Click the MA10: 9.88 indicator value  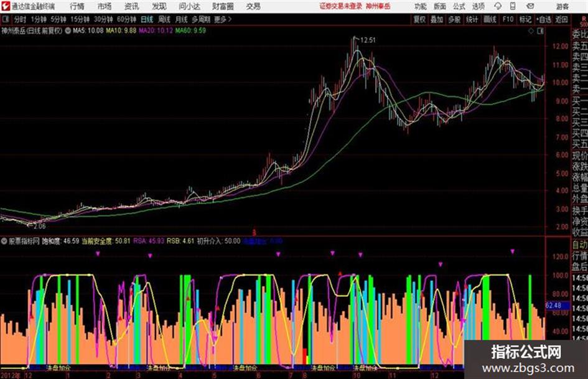click(121, 30)
